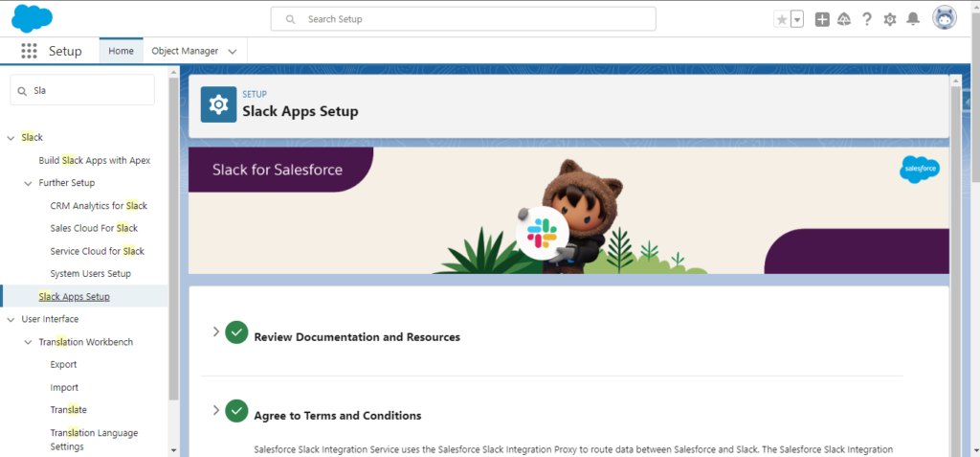Click Review Documentation and Resources title
This screenshot has width=980, height=457.
pyautogui.click(x=357, y=337)
